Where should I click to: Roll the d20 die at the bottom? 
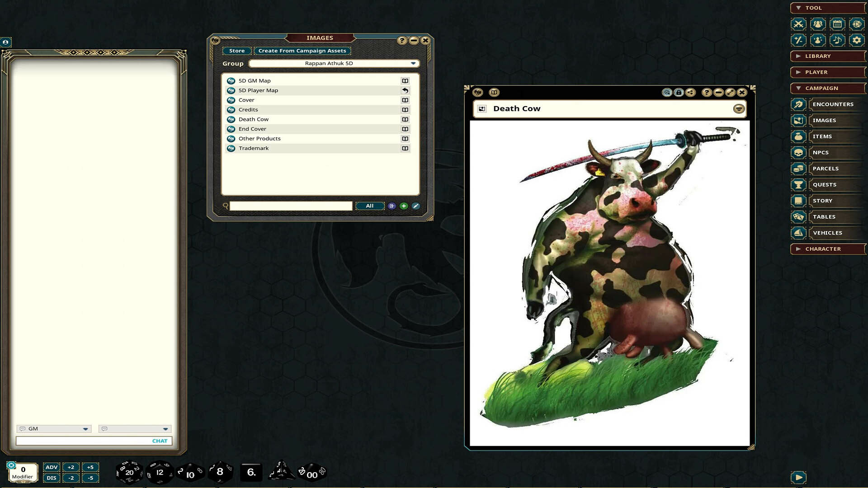[x=130, y=472]
